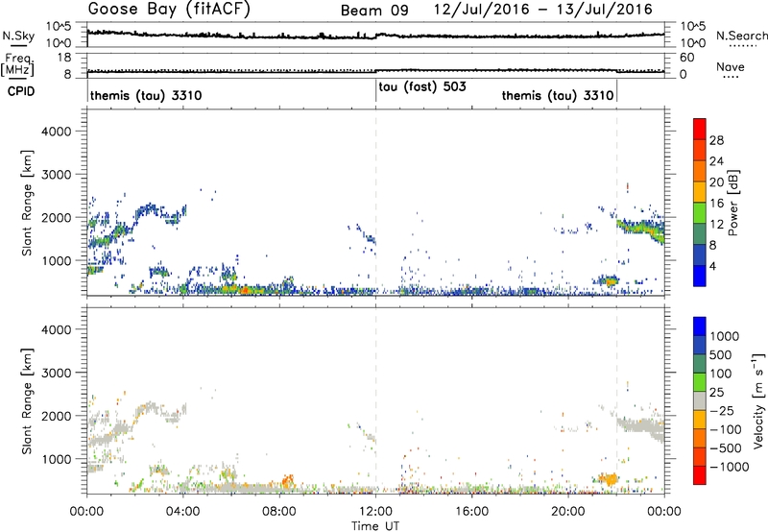Click the gray velocity band near 23:00 at 1800 km

(x=639, y=425)
